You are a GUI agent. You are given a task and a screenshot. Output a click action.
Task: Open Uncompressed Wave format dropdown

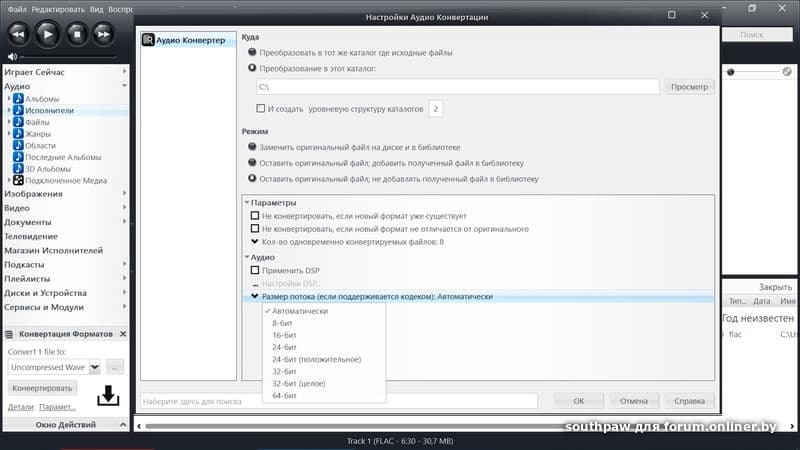pyautogui.click(x=95, y=367)
